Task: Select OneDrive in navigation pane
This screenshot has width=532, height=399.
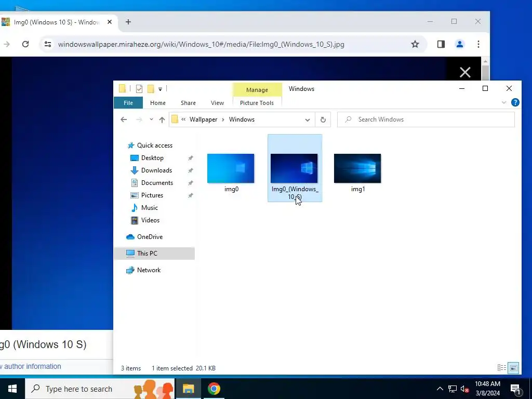Action: 150,237
